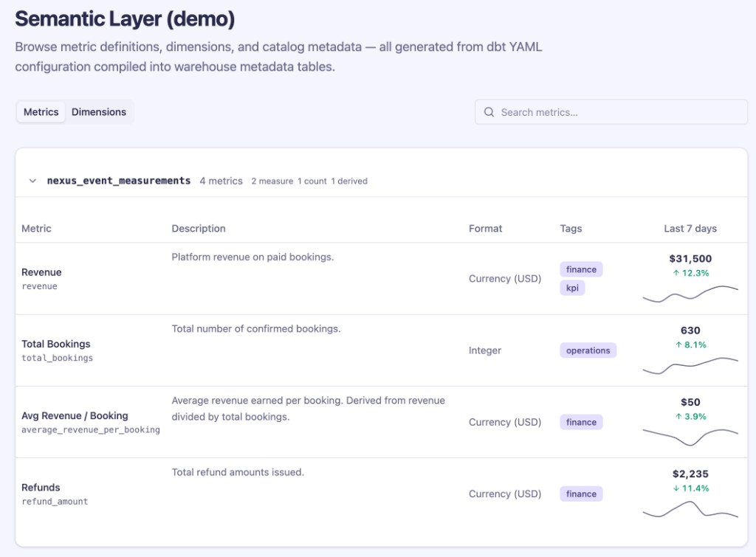The width and height of the screenshot is (756, 557).
Task: Click the Total Bookings sparkline chart
Action: (x=690, y=365)
